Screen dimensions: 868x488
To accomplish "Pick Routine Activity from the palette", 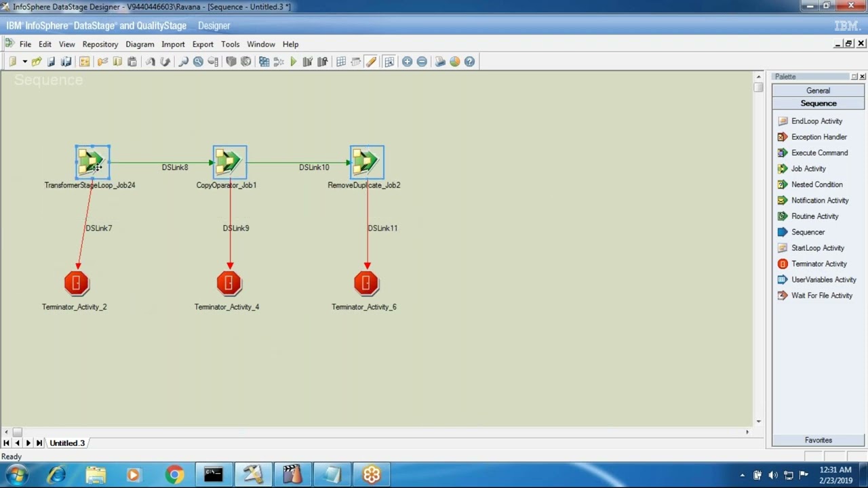I will pyautogui.click(x=808, y=216).
